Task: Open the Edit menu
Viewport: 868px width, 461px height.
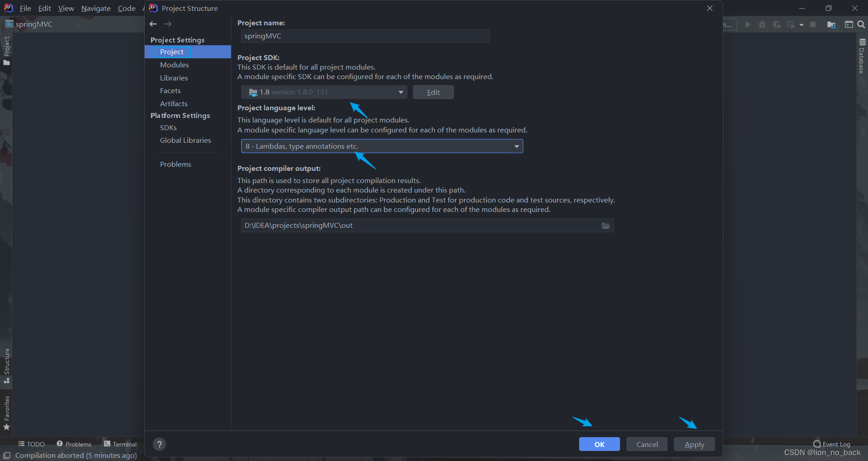Action: (x=44, y=8)
